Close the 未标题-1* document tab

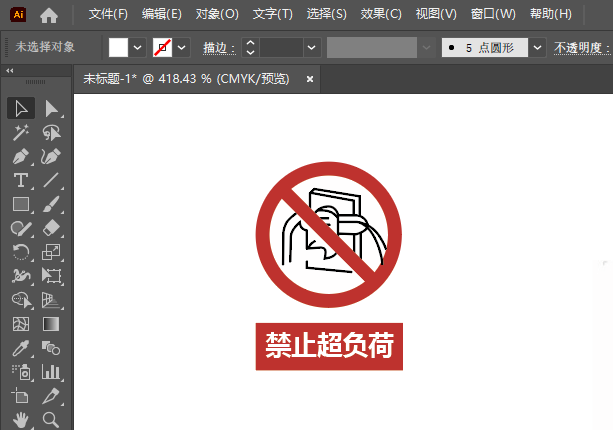click(310, 79)
